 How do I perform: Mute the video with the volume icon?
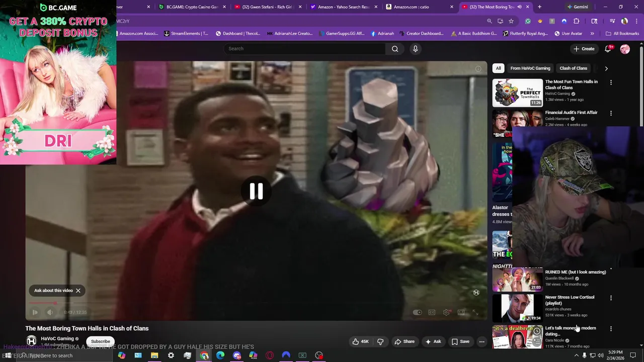(50, 312)
